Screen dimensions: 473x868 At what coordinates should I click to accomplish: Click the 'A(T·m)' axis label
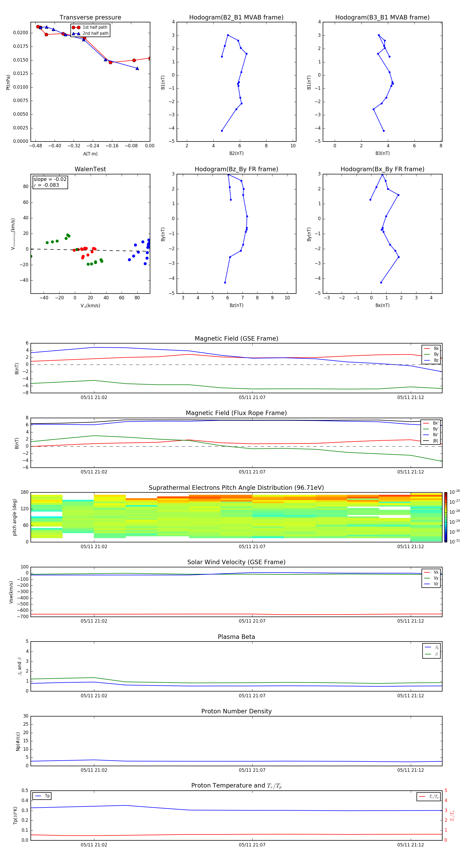(90, 154)
